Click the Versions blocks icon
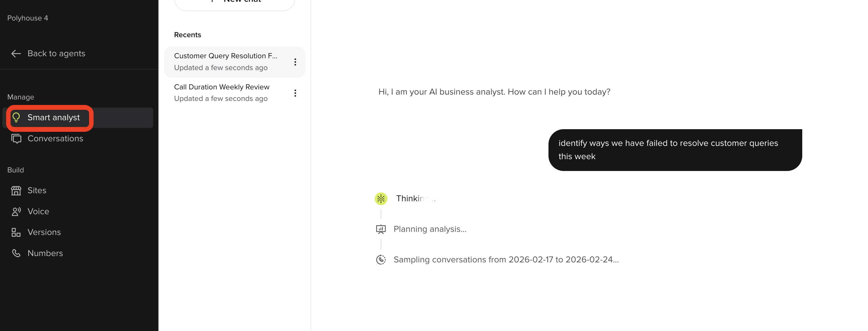The width and height of the screenshot is (868, 331). (x=16, y=232)
